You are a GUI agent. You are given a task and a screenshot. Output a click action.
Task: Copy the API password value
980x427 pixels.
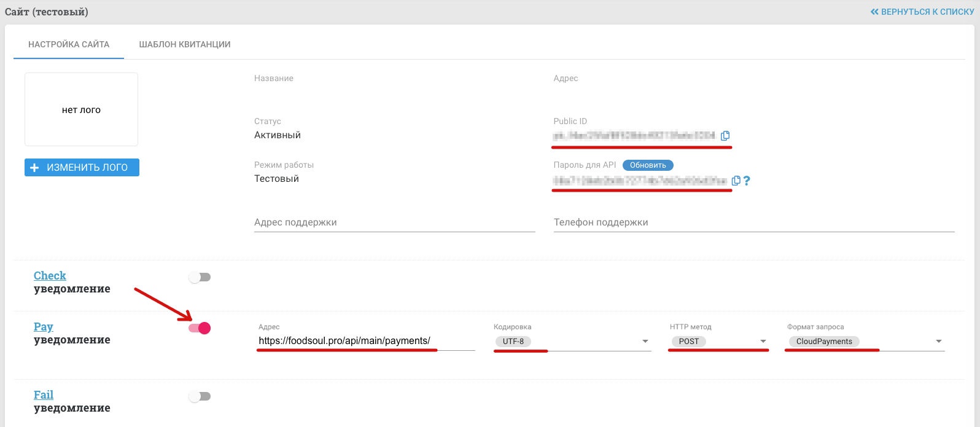click(x=736, y=181)
